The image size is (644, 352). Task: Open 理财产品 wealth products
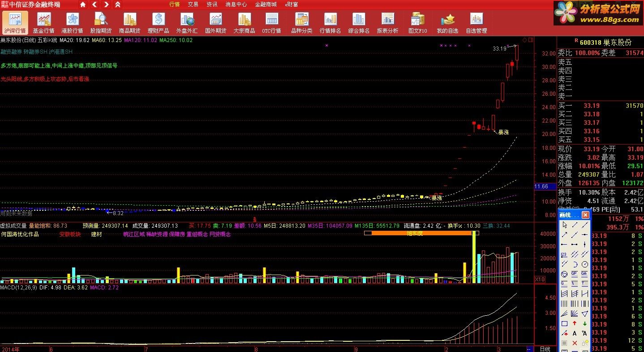(158, 23)
